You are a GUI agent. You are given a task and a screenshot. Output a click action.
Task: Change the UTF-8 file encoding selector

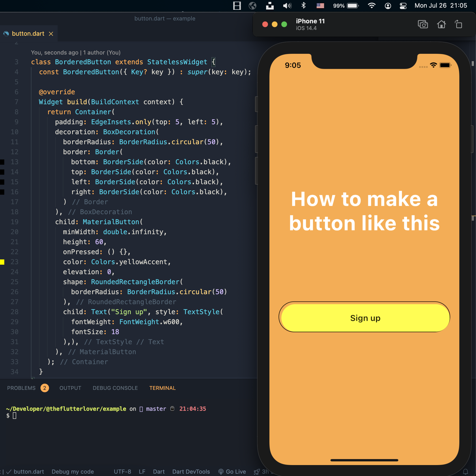122,471
